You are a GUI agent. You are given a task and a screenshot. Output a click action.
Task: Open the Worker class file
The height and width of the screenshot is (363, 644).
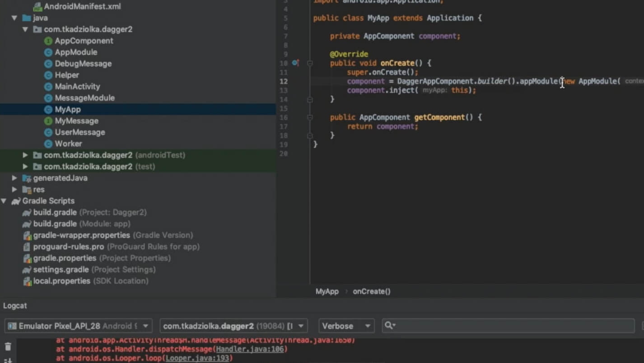[68, 144]
